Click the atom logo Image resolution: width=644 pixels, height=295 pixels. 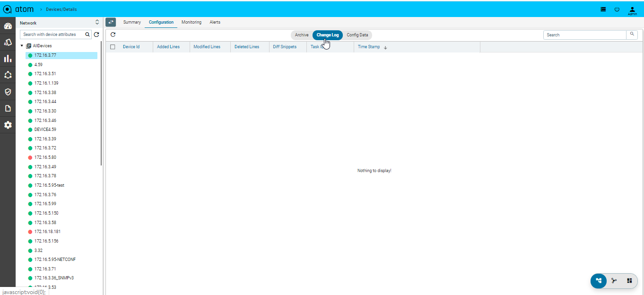pos(19,9)
